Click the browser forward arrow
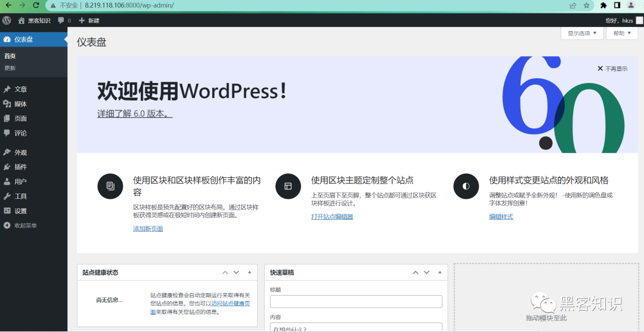Screen dimensions: 644x332 point(22,5)
